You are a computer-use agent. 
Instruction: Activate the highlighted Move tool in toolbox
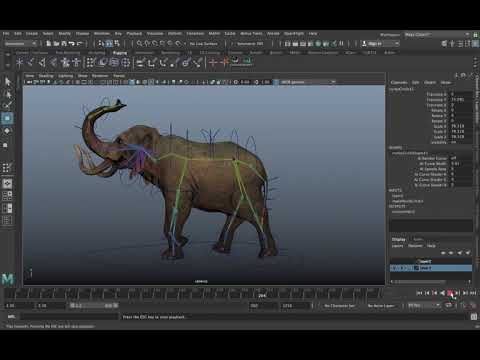pyautogui.click(x=7, y=118)
